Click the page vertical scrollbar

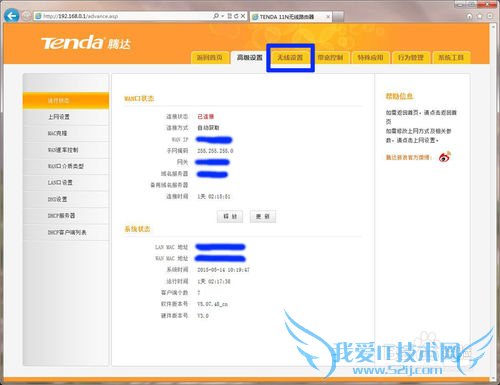[x=494, y=203]
